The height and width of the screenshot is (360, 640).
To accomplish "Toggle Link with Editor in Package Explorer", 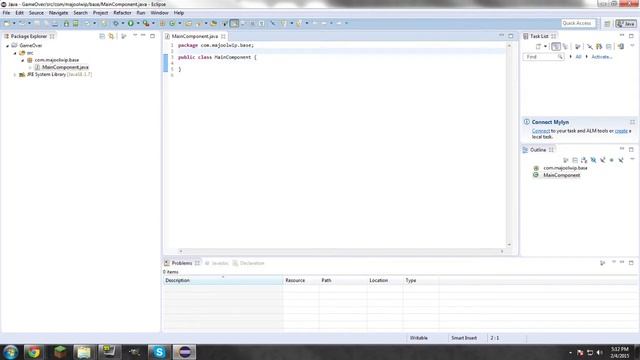I will [111, 36].
